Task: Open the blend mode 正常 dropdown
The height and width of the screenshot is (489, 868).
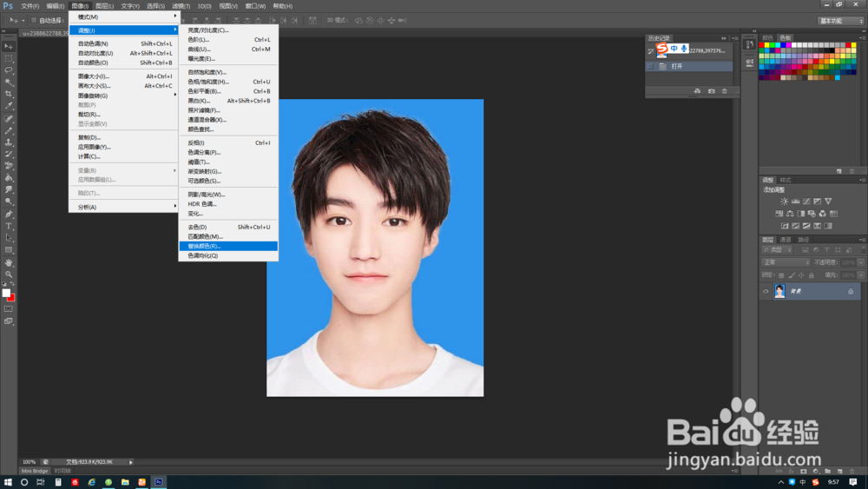Action: (x=786, y=262)
